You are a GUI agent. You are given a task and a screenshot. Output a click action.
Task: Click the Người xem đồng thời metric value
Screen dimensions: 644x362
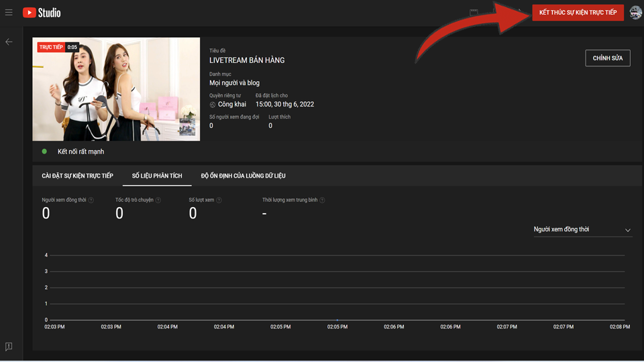point(46,213)
